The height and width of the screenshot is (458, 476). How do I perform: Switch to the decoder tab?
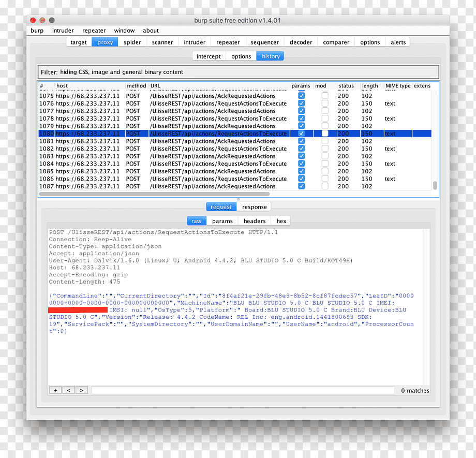pos(301,42)
